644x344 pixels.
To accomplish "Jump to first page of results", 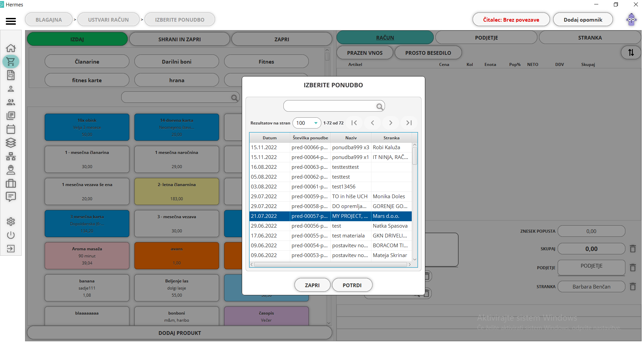I will (354, 123).
